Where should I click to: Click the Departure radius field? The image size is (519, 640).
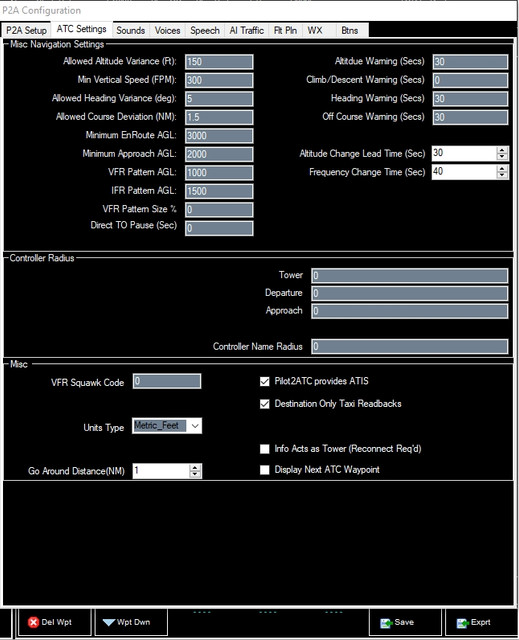click(410, 293)
